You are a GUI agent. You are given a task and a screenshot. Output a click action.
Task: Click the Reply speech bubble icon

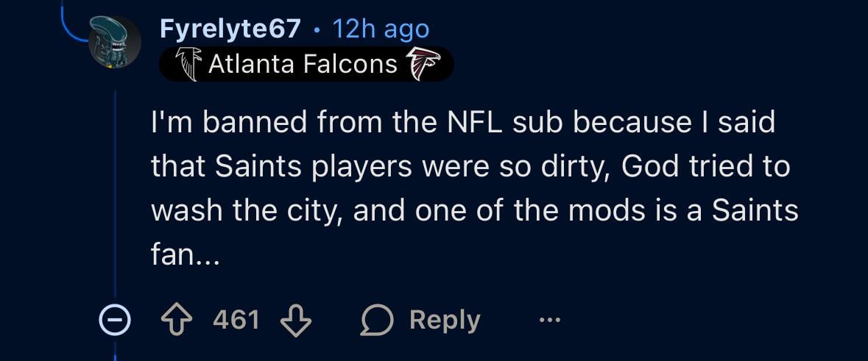coord(378,320)
